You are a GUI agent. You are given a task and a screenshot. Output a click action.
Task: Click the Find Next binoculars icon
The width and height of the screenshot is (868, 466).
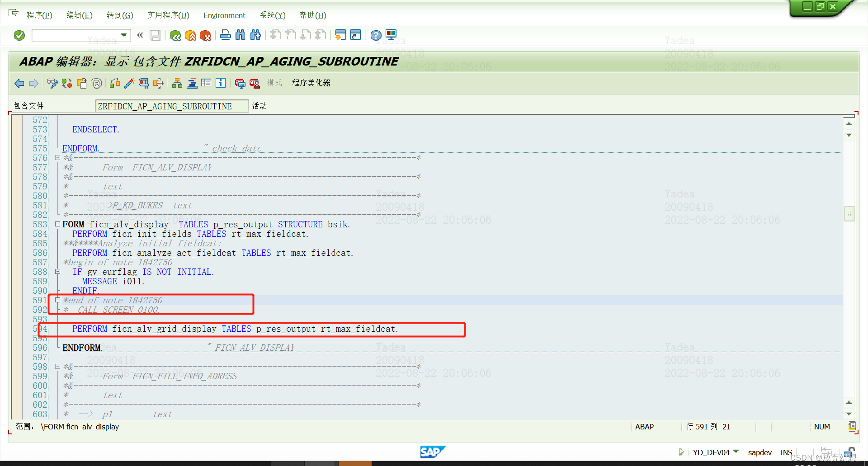click(x=255, y=35)
